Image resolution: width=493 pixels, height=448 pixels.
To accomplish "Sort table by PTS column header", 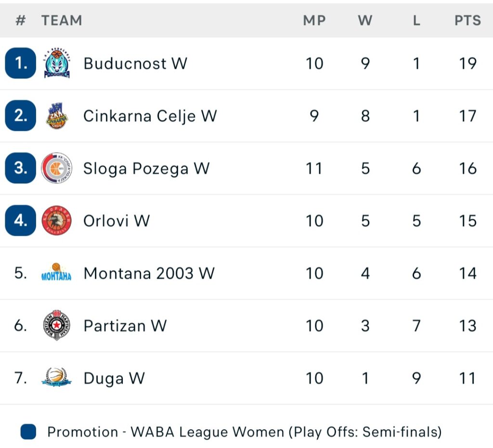I will [x=467, y=20].
